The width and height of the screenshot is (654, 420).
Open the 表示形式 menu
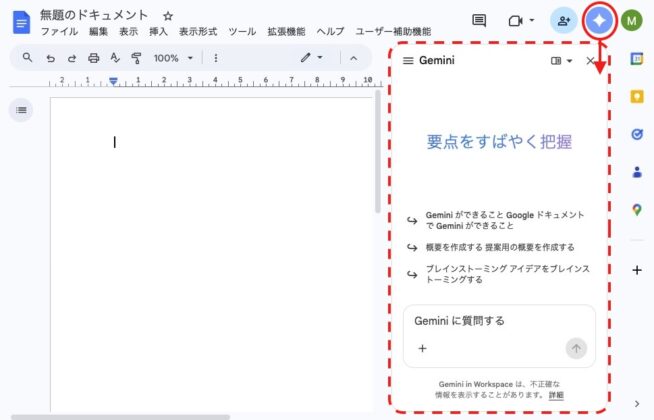coord(198,32)
